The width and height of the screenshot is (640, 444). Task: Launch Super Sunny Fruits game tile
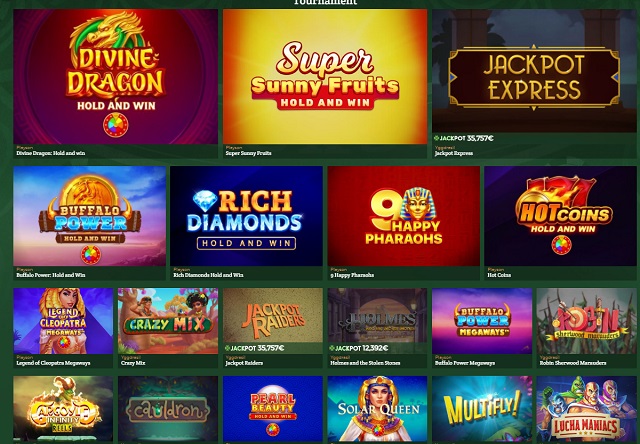325,77
